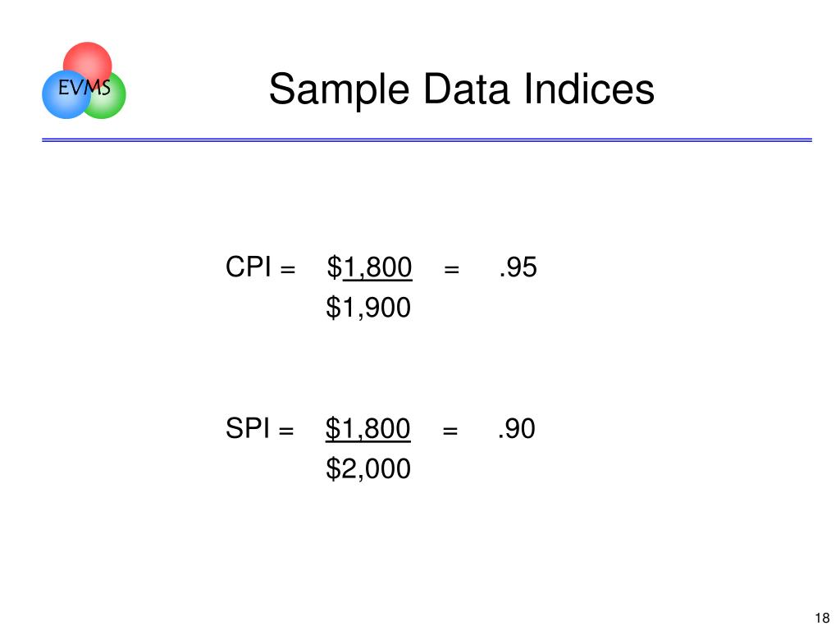Select the CPI denominator $1,900
Viewport: 840px width, 630px height.
coord(368,308)
